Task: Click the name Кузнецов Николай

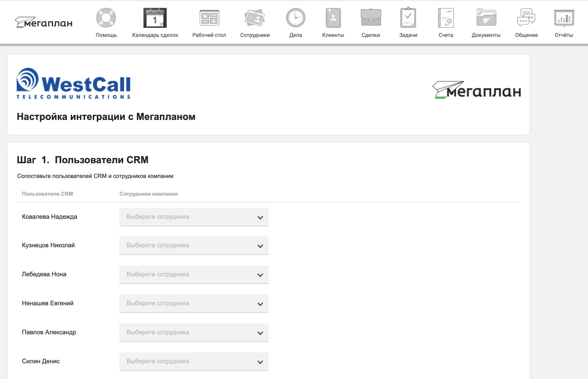Action: point(48,245)
